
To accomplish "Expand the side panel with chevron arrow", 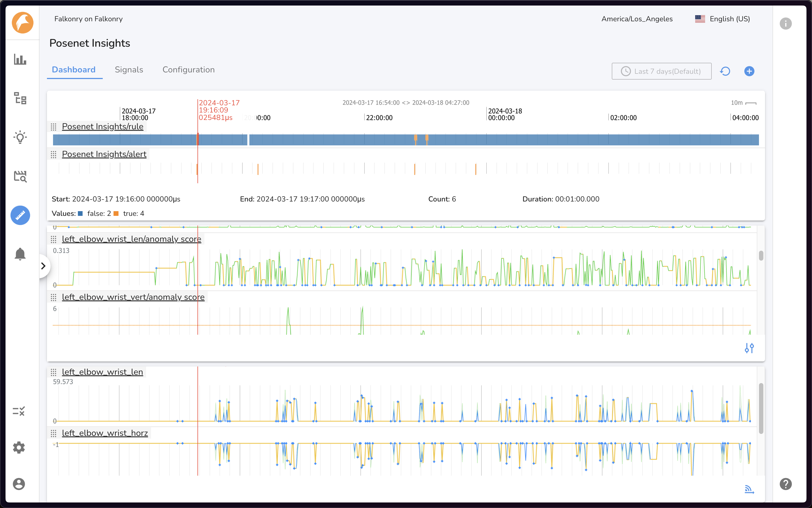I will 43,266.
